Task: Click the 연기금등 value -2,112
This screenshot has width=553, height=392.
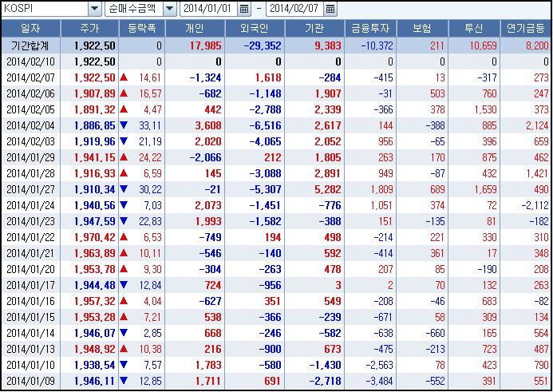Action: pyautogui.click(x=535, y=206)
